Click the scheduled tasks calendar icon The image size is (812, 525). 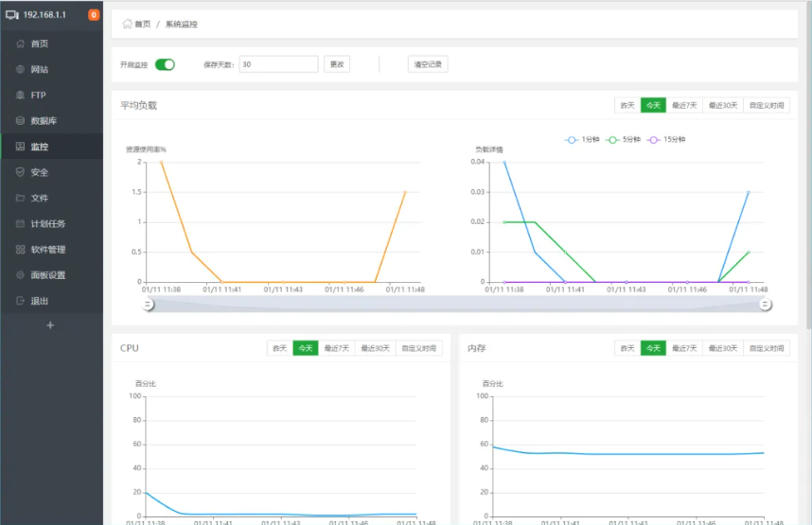[x=20, y=224]
